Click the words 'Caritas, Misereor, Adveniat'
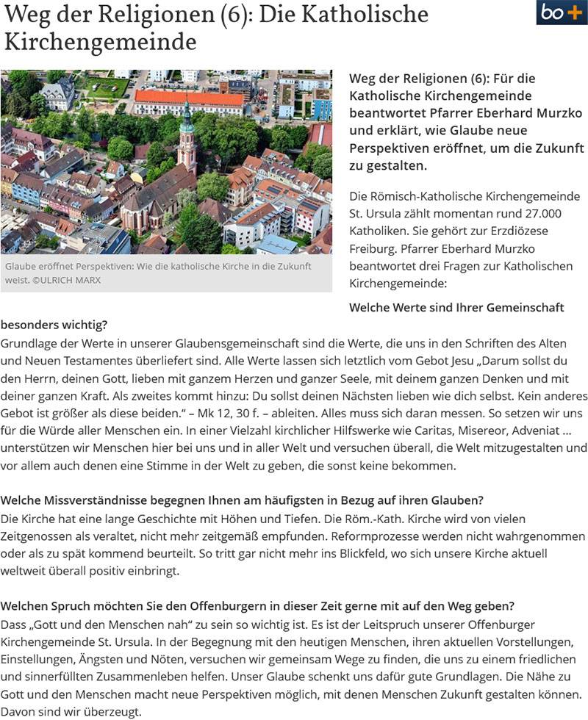The height and width of the screenshot is (720, 588). 487,431
